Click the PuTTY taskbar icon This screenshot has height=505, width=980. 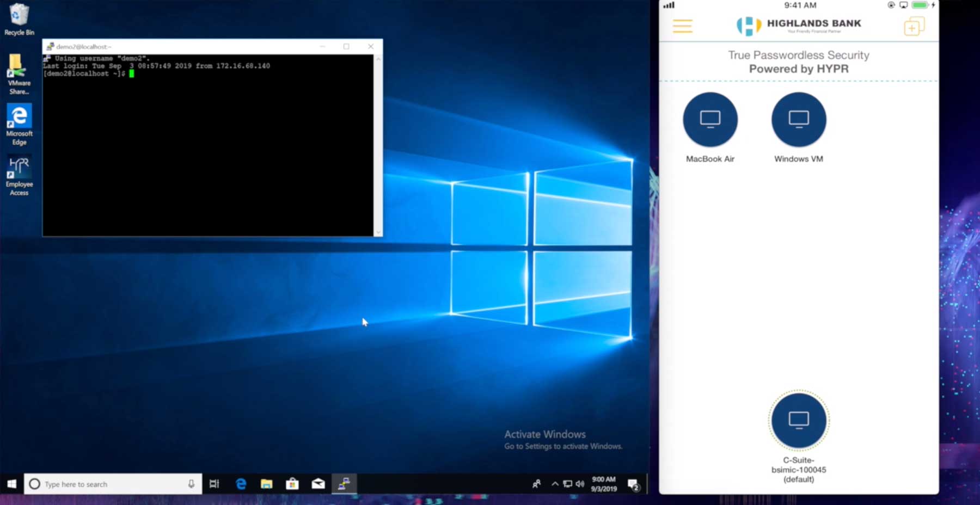coord(344,484)
